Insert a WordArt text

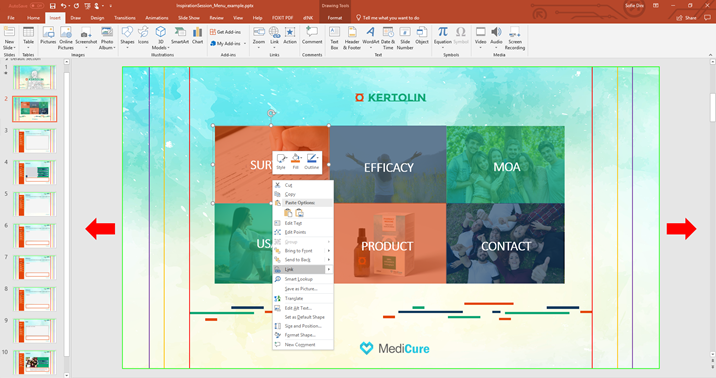tap(370, 37)
